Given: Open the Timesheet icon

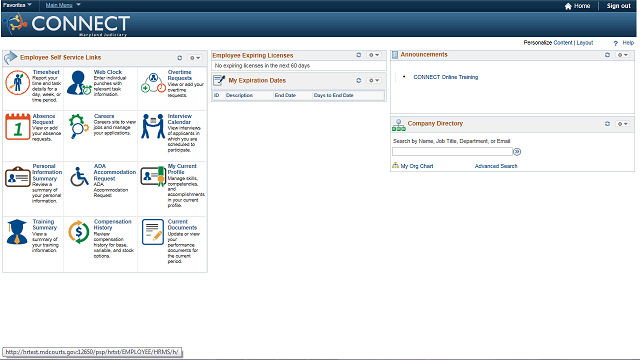Looking at the screenshot, I should click(17, 83).
